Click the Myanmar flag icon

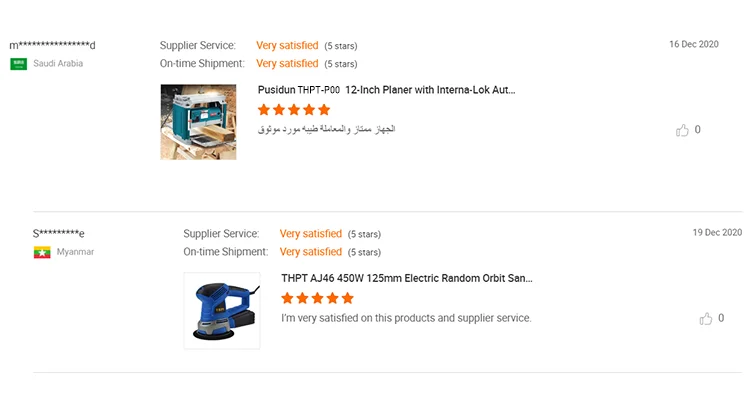tap(41, 252)
